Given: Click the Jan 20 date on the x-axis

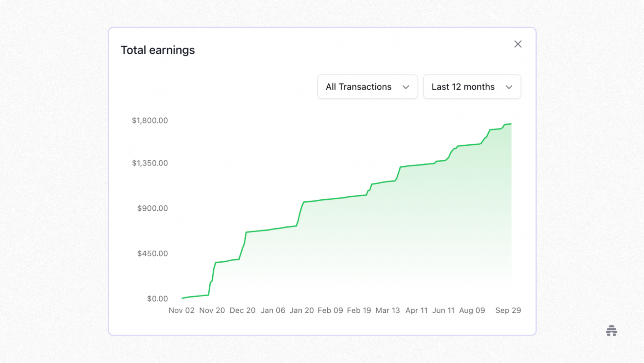Looking at the screenshot, I should [x=302, y=310].
